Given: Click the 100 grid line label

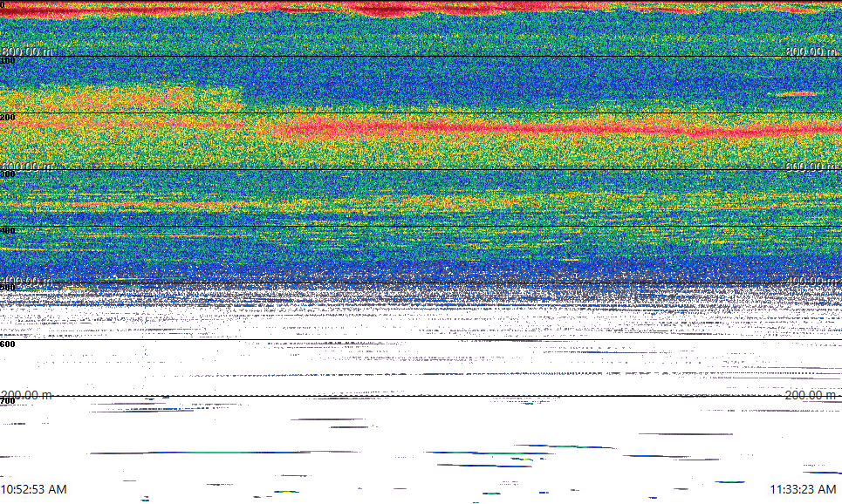Looking at the screenshot, I should tap(8, 61).
